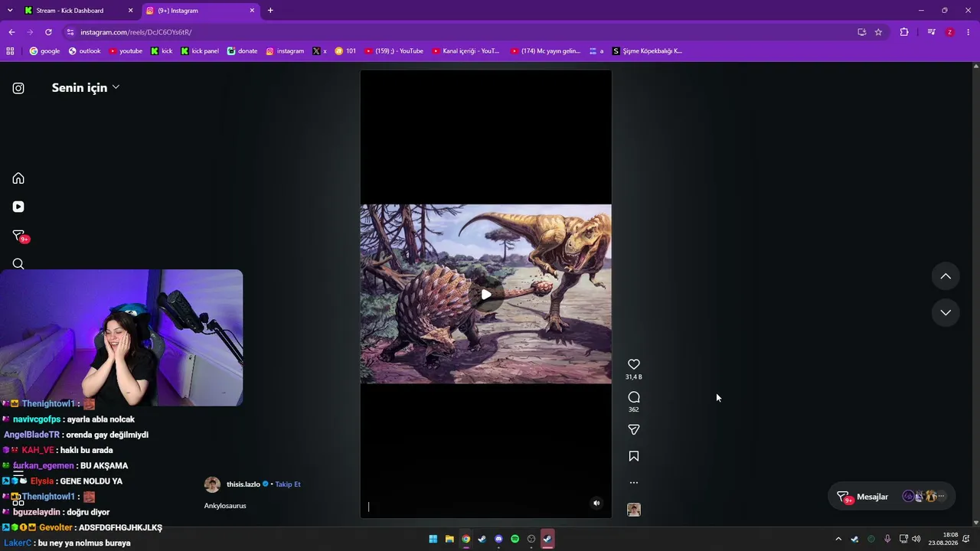The image size is (980, 551).
Task: Open the reel's three-dot more options
Action: (x=634, y=483)
